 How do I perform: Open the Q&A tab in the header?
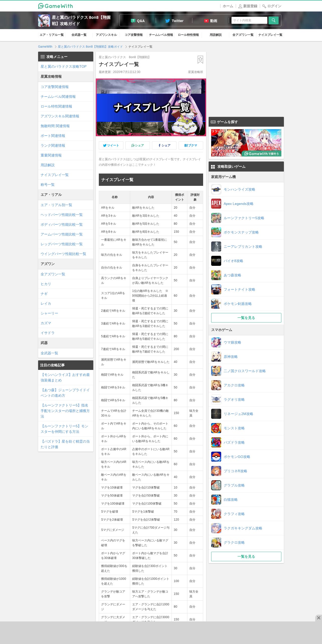tap(138, 21)
